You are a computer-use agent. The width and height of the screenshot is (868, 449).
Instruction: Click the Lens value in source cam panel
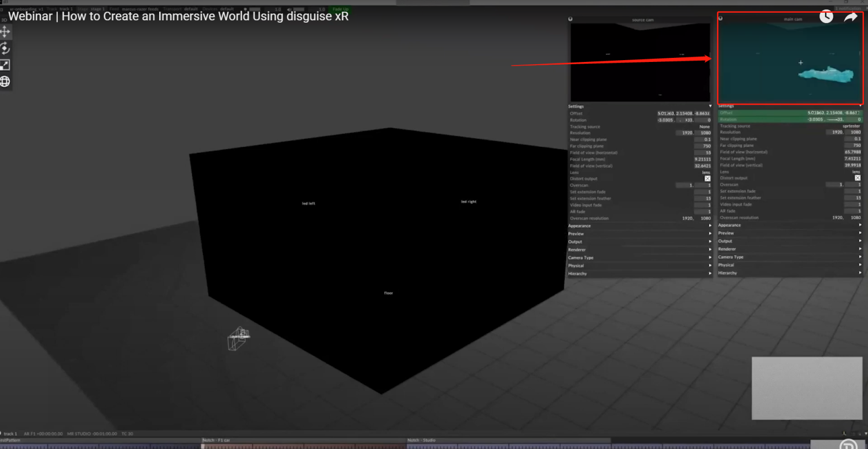point(706,172)
